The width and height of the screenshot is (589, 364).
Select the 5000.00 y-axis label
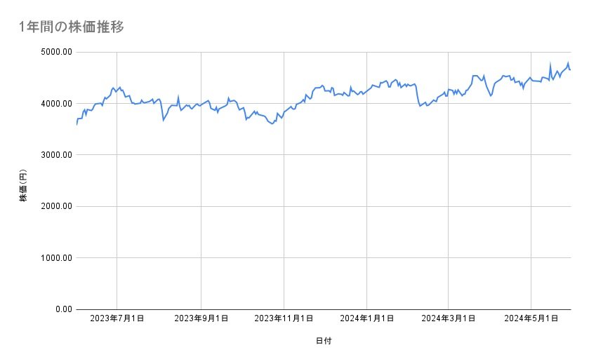(56, 52)
